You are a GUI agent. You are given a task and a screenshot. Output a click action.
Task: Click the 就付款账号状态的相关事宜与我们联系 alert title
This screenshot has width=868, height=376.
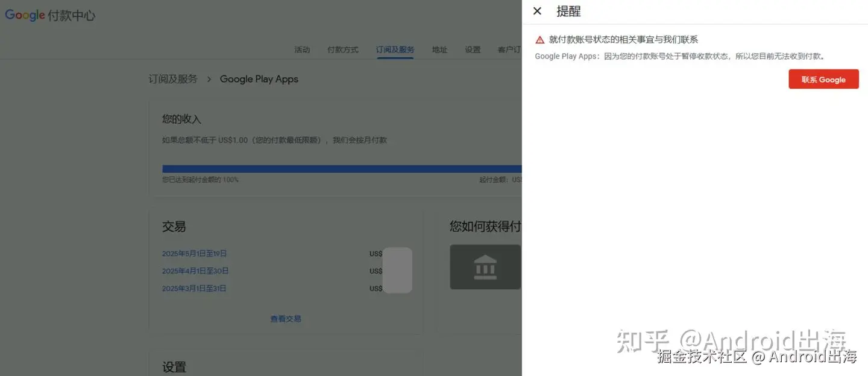pyautogui.click(x=623, y=40)
